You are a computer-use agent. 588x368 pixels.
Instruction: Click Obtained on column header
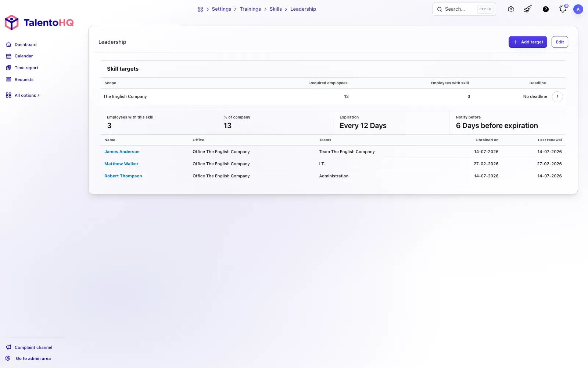[487, 140]
